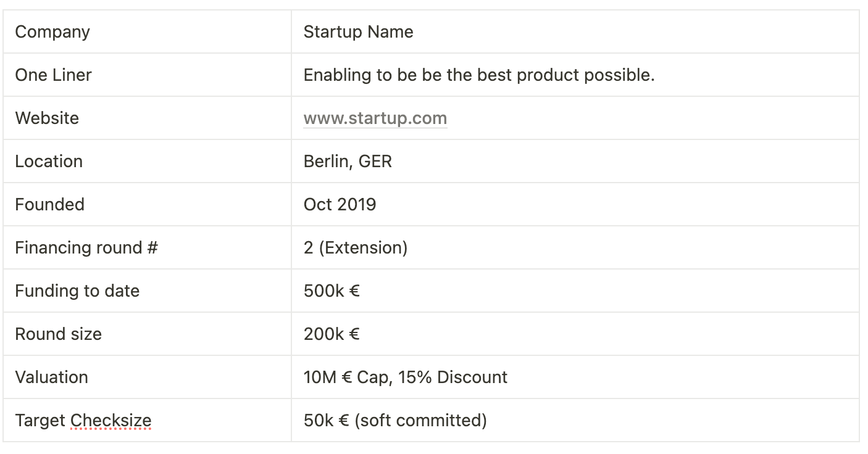Select the 10M € Cap, 15% Discount cell
The height and width of the screenshot is (454, 868).
pos(575,377)
